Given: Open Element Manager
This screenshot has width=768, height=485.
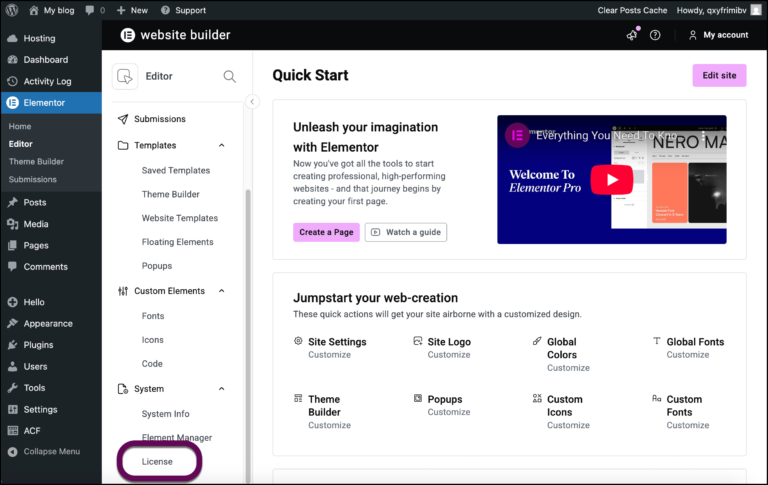Looking at the screenshot, I should tap(177, 437).
